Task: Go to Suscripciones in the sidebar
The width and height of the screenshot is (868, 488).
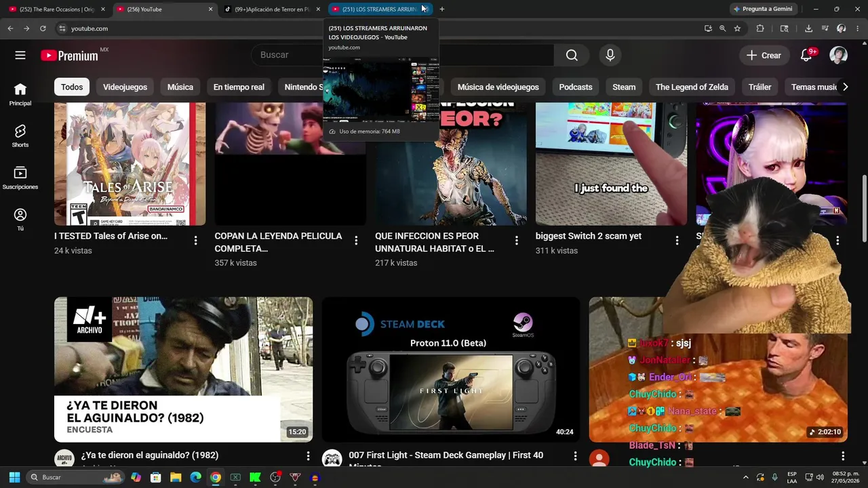Action: coord(20,178)
